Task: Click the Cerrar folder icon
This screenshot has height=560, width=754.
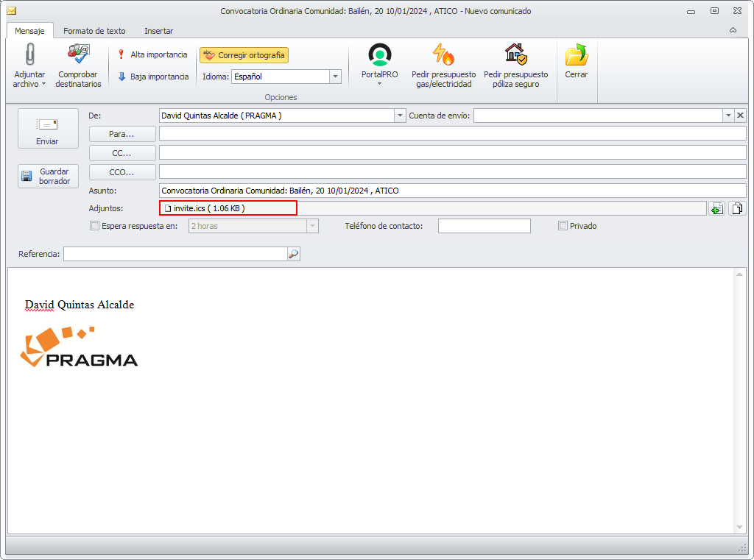Action: [576, 54]
